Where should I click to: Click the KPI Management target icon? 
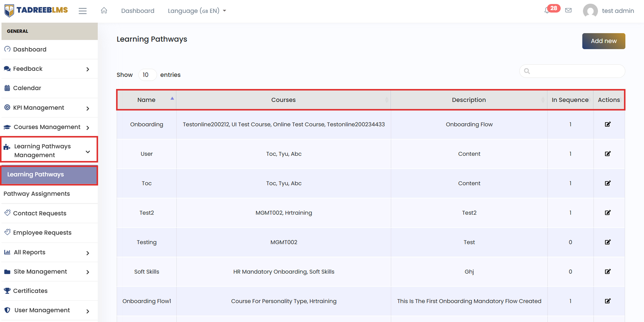click(7, 107)
